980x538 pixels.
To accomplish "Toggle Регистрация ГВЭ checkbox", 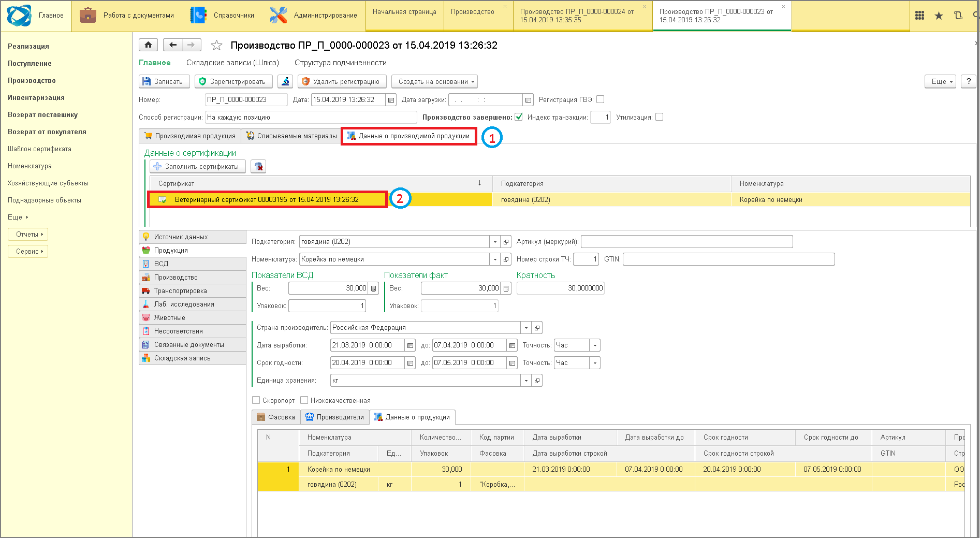I will 601,99.
